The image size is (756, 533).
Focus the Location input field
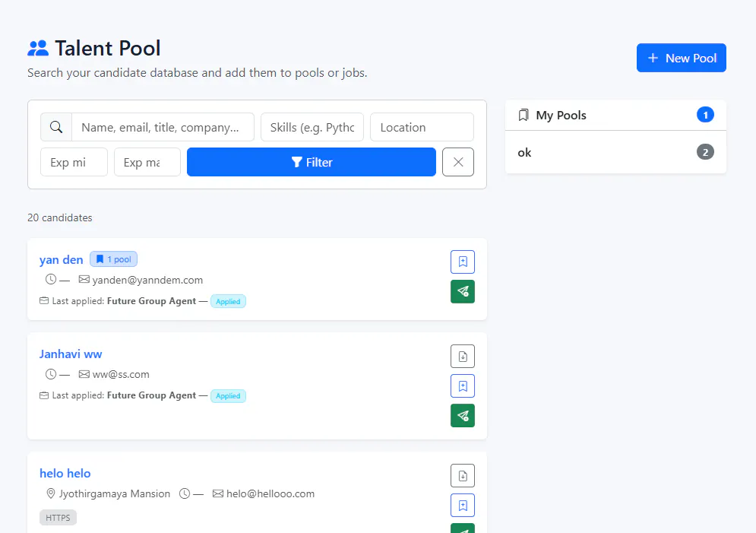point(422,127)
